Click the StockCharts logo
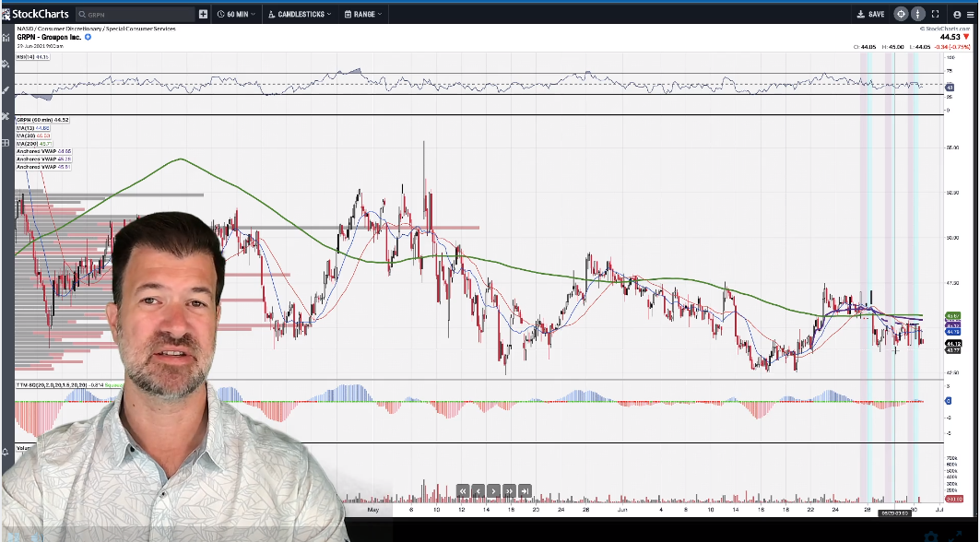Viewport: 980px width, 542px height. (35, 14)
